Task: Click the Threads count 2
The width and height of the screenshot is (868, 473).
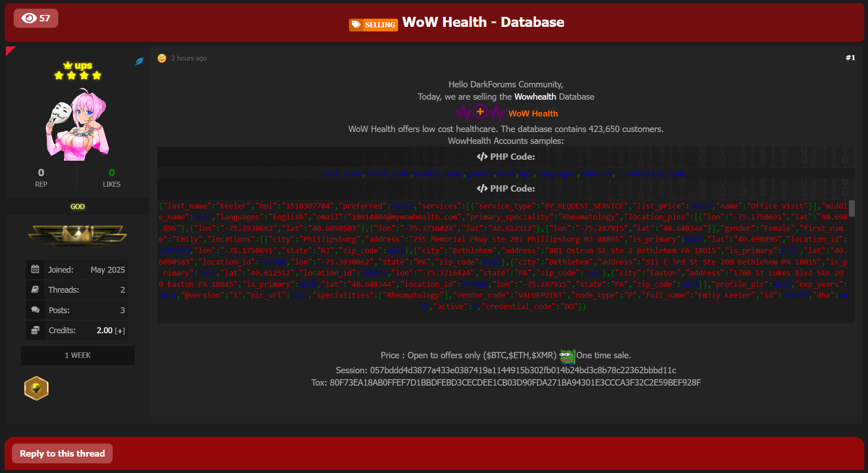Action: (x=122, y=290)
